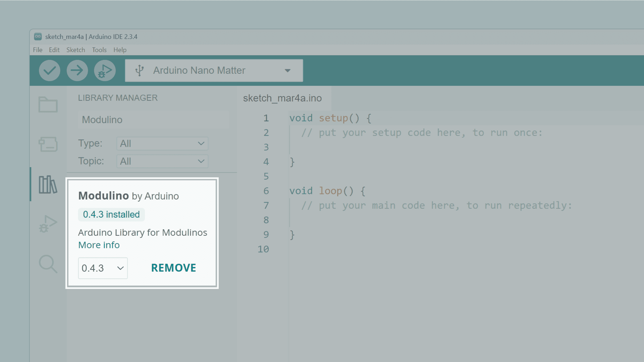Click the Verify checkmark button
This screenshot has width=644, height=362.
[49, 70]
